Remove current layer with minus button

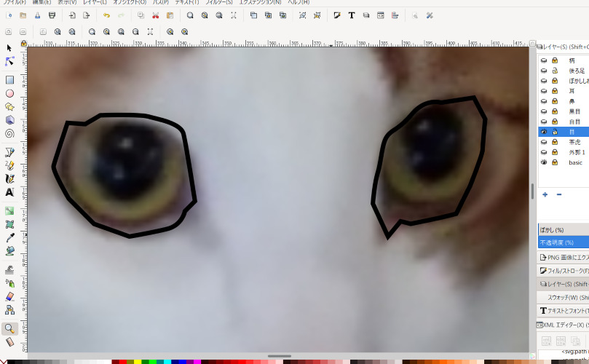coord(559,194)
